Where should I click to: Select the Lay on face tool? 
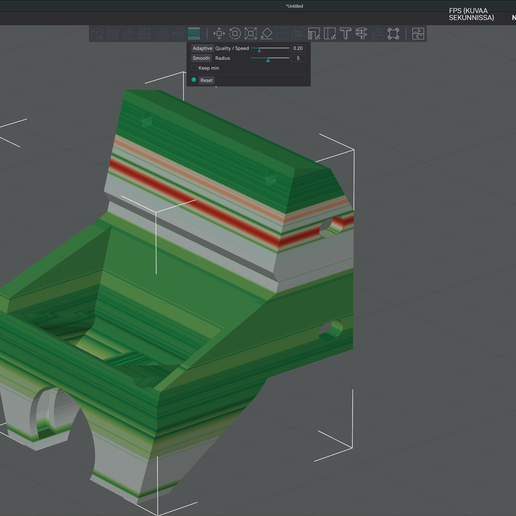(267, 33)
